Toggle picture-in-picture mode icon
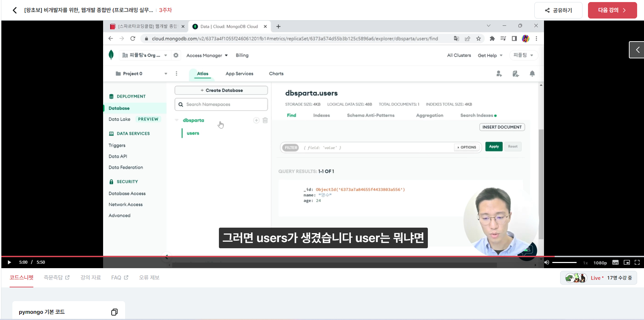Image resolution: width=644 pixels, height=320 pixels. pyautogui.click(x=626, y=262)
